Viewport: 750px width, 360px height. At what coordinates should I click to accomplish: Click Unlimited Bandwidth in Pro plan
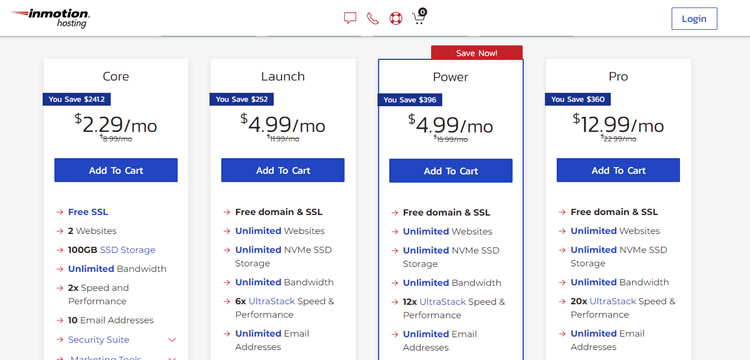pos(620,282)
